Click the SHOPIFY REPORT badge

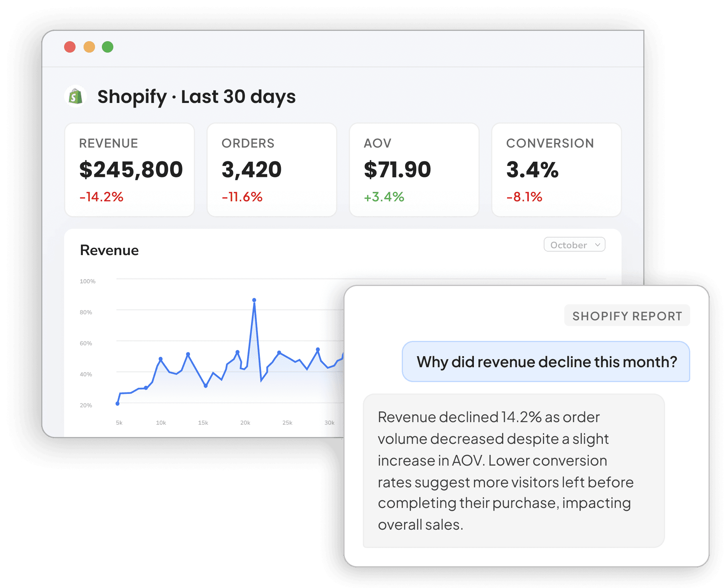(627, 316)
